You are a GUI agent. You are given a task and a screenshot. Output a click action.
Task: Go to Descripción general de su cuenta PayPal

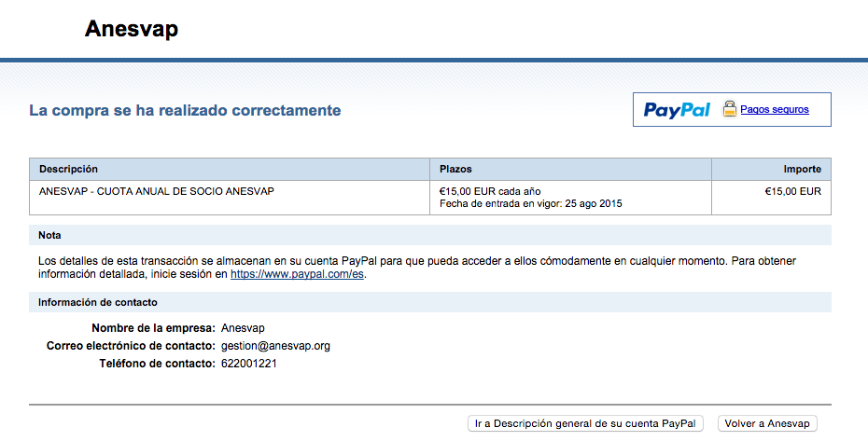pyautogui.click(x=585, y=423)
